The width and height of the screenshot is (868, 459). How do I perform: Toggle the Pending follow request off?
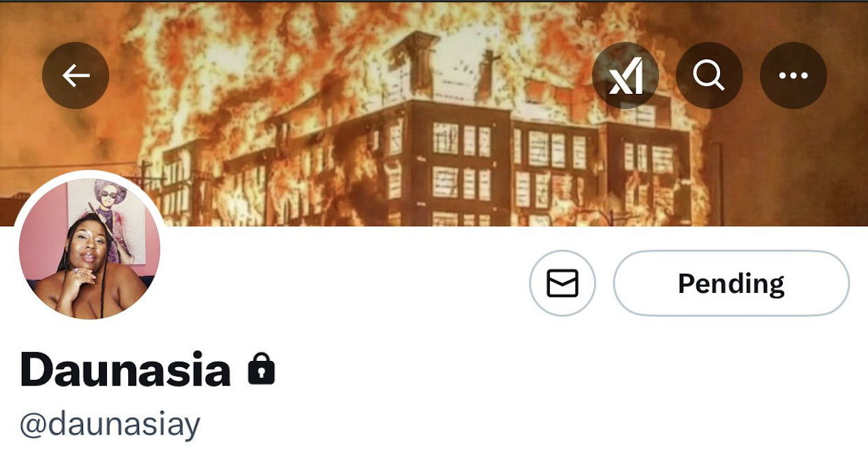tap(731, 283)
